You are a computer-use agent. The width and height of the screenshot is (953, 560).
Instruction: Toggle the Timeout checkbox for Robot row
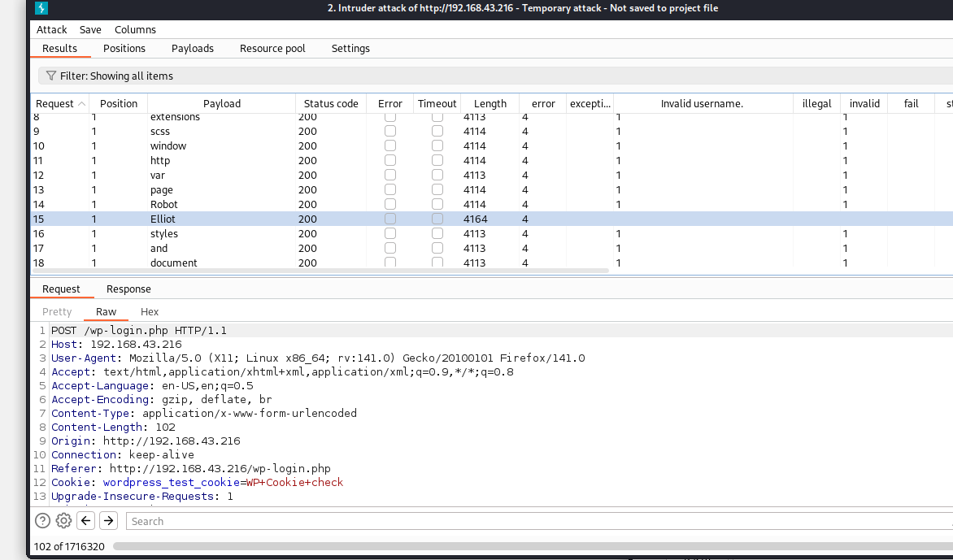pos(437,204)
